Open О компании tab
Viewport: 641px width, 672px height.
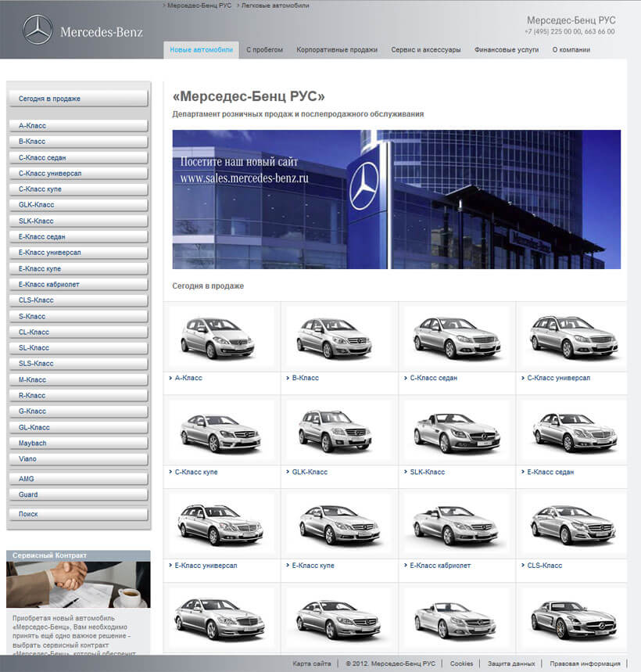[x=571, y=50]
